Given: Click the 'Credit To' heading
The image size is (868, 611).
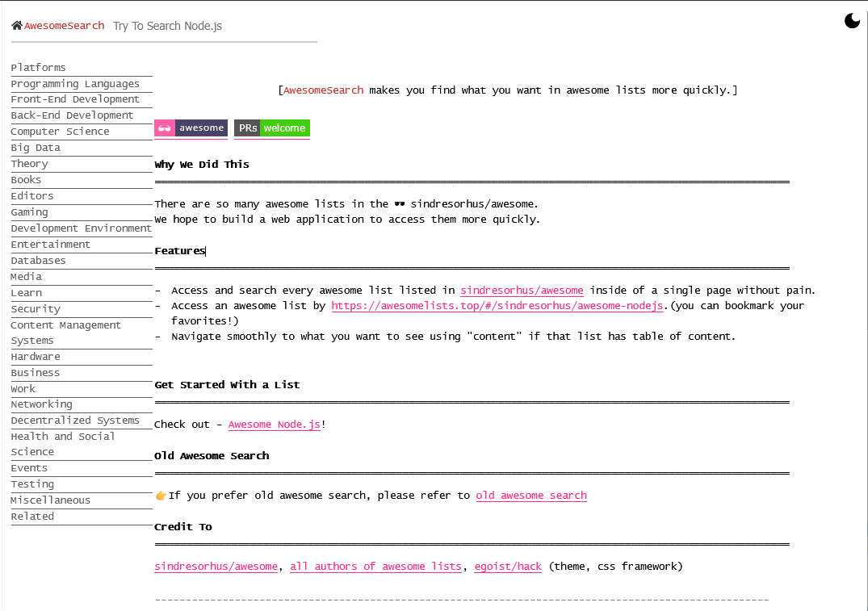Looking at the screenshot, I should pyautogui.click(x=183, y=526).
